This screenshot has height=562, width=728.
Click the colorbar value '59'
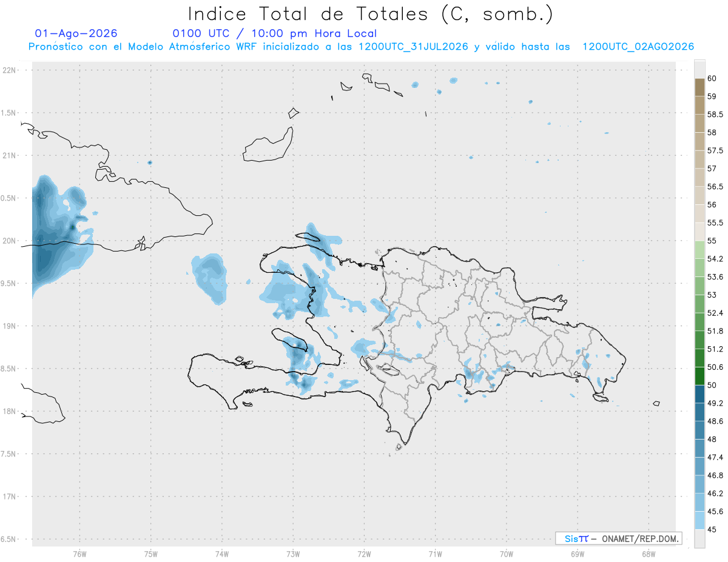click(x=712, y=96)
